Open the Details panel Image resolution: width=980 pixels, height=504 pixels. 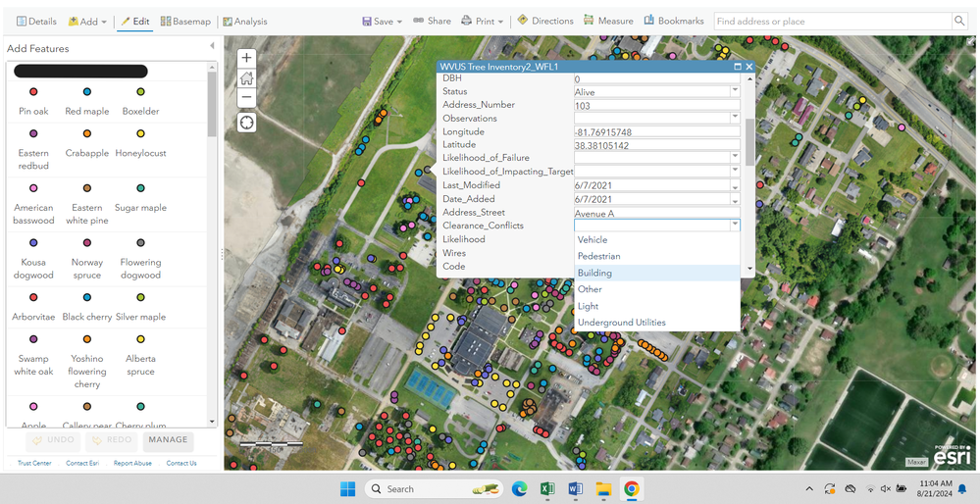(36, 22)
